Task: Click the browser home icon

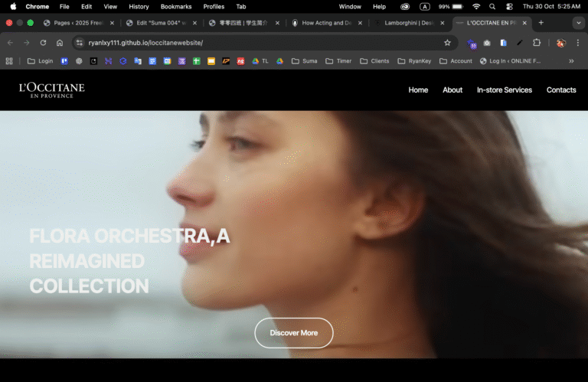Action: (60, 43)
